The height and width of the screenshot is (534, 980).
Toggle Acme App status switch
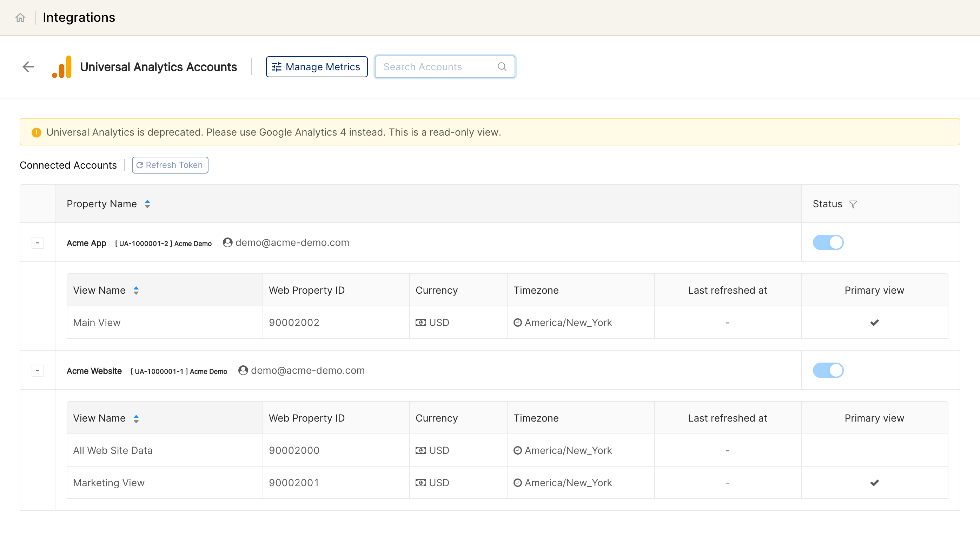pos(828,242)
